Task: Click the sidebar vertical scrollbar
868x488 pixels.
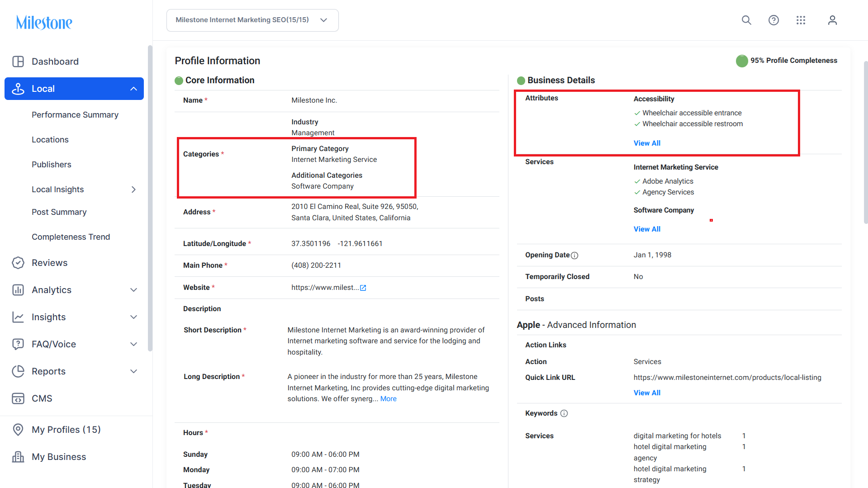Action: [150, 198]
